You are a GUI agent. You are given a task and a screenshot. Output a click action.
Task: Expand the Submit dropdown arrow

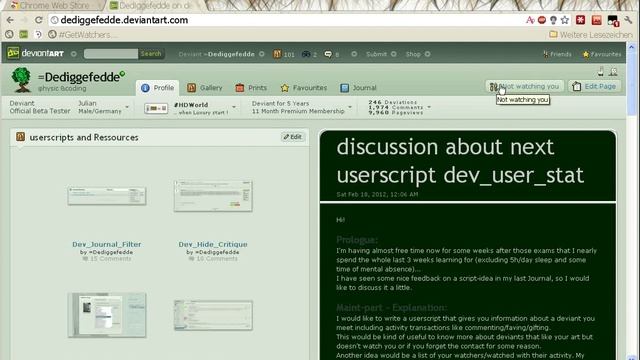[393, 54]
